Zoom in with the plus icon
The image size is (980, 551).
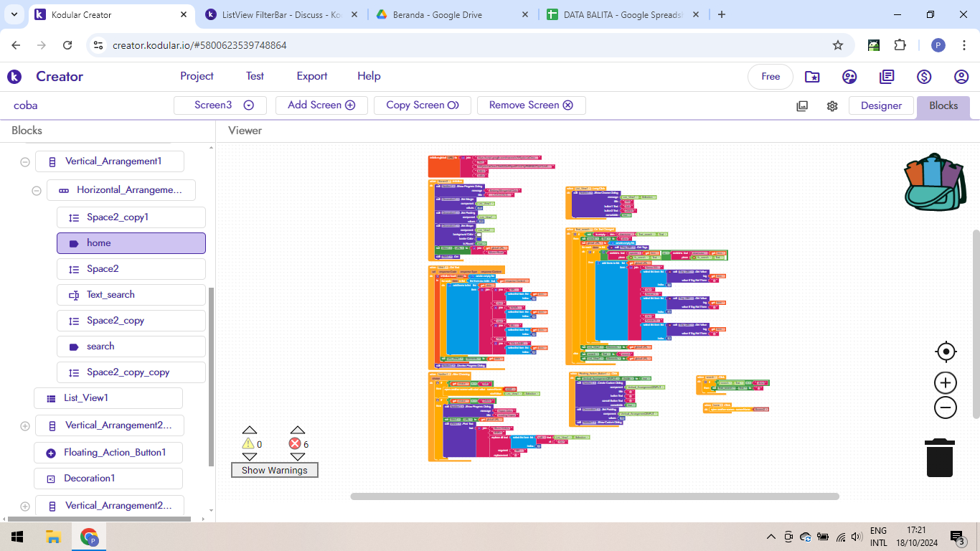pos(946,382)
